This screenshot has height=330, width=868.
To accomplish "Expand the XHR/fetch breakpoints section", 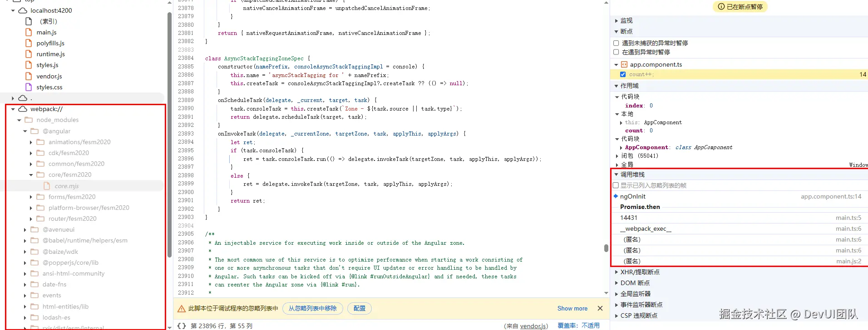I will (x=616, y=272).
